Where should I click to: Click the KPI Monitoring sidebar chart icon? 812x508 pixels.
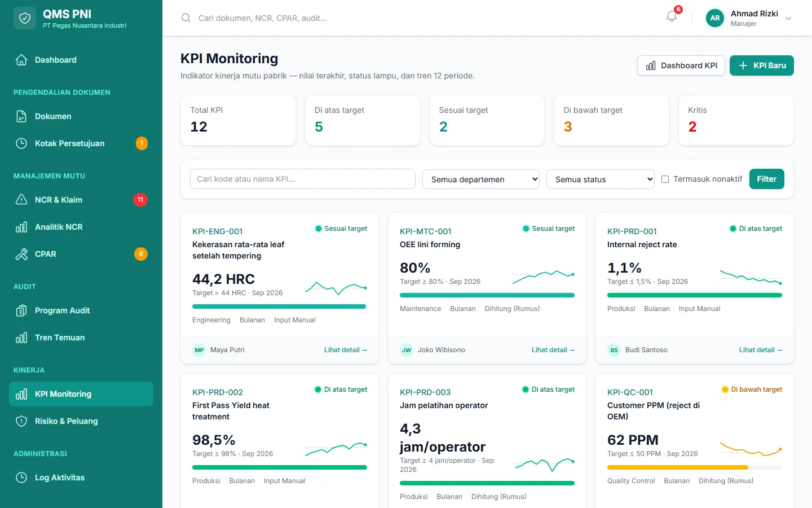coord(21,394)
